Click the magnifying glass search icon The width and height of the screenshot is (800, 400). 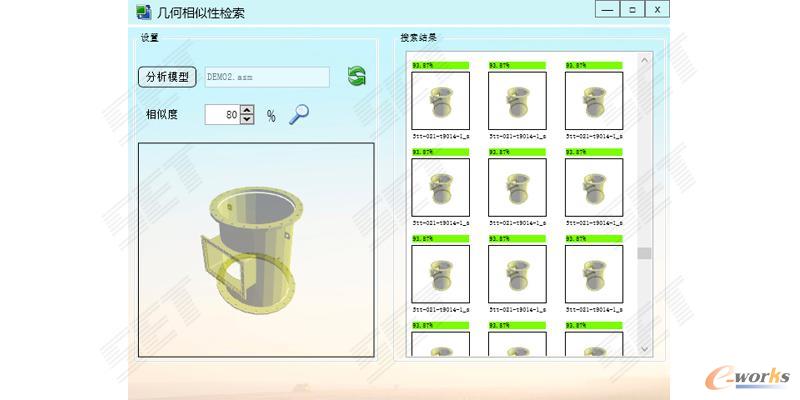[299, 115]
